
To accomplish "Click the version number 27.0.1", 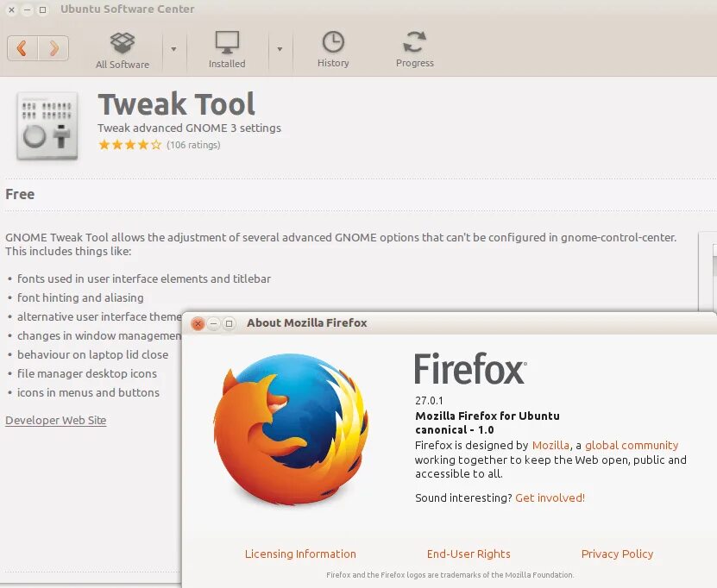I will (x=429, y=401).
